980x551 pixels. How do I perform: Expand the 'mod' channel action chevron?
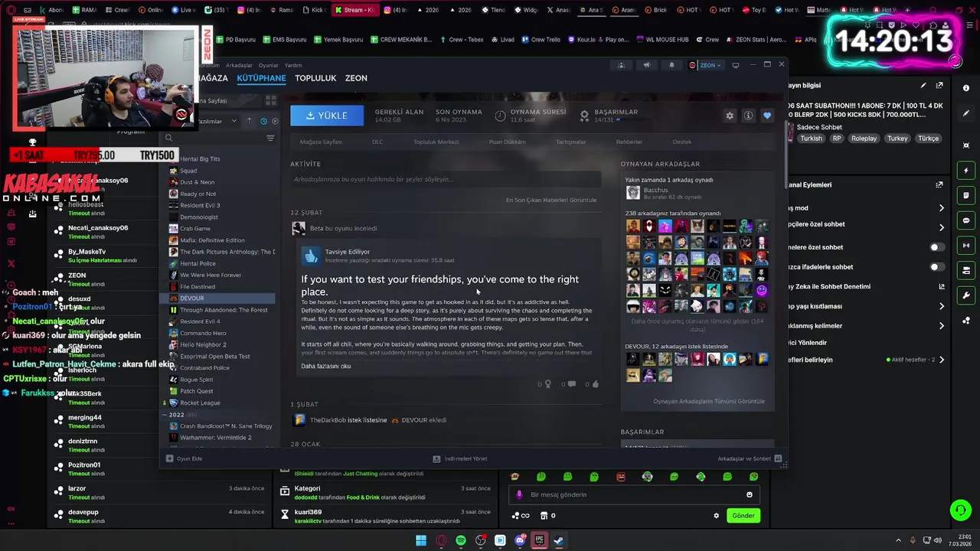pyautogui.click(x=942, y=208)
